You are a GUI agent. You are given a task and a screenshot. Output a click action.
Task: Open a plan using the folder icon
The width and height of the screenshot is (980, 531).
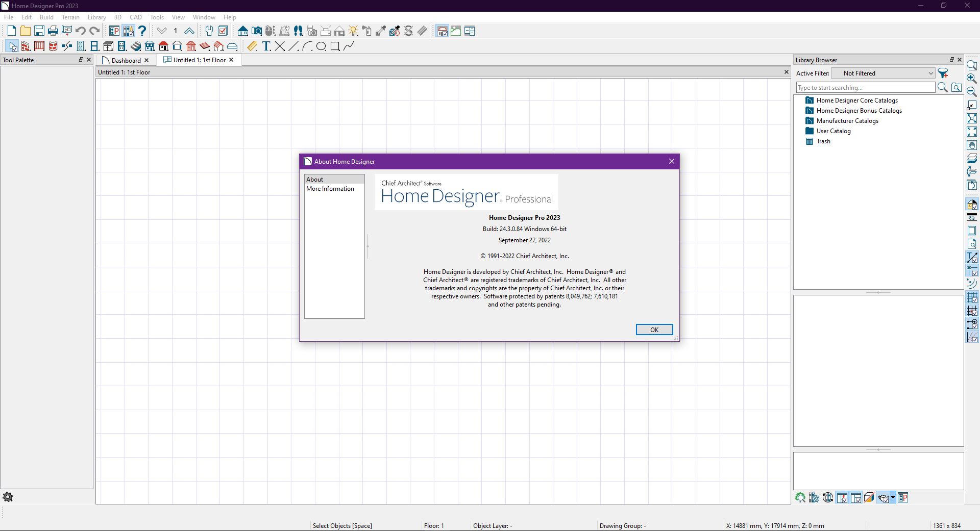tap(26, 31)
